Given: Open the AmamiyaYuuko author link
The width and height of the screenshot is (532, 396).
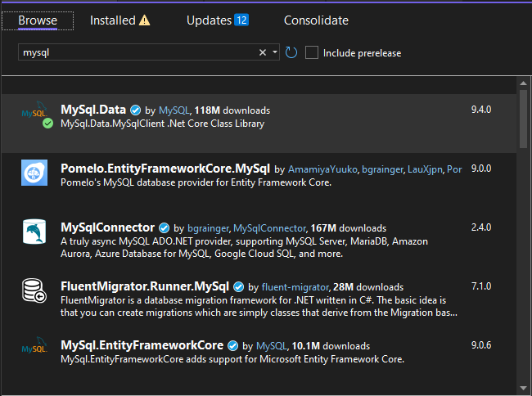Looking at the screenshot, I should point(322,169).
